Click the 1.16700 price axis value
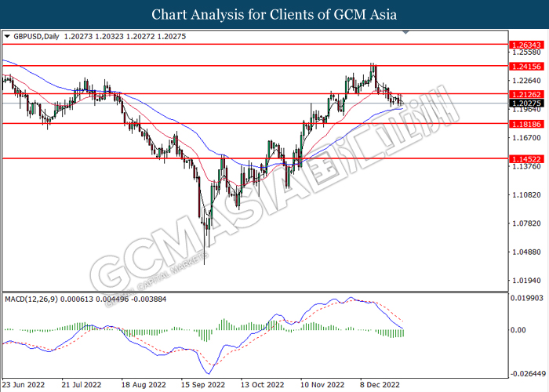The image size is (549, 392). 526,138
